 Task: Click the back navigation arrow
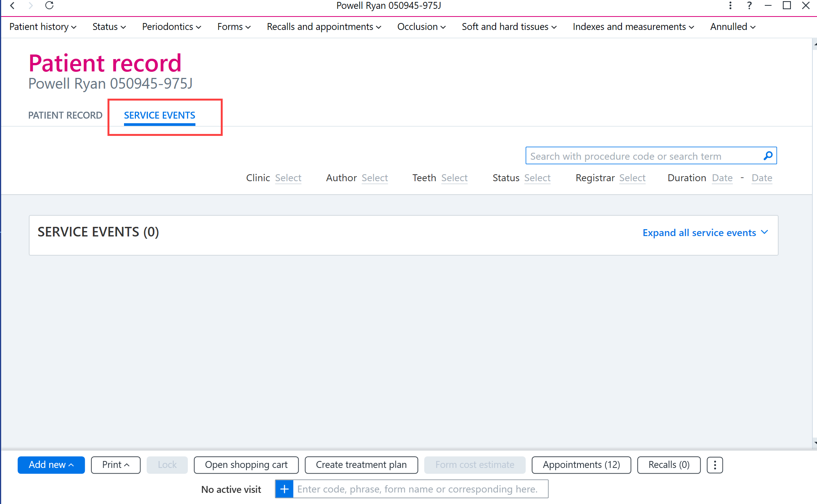12,5
